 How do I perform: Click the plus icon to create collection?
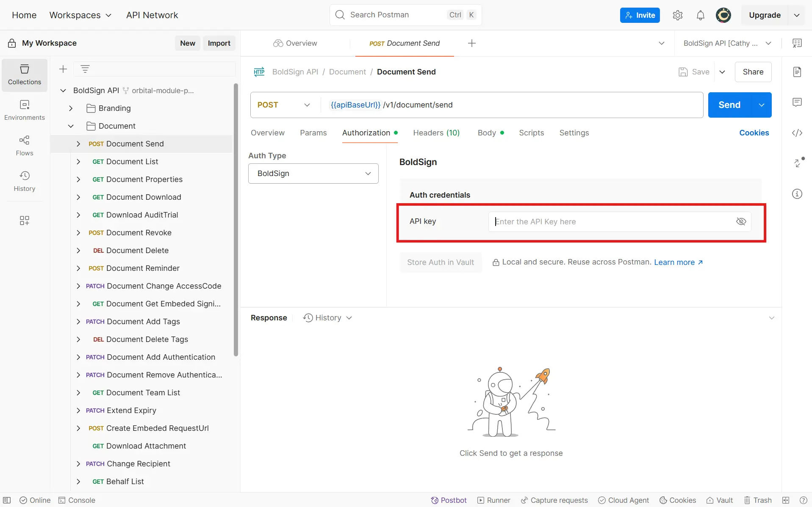[63, 69]
